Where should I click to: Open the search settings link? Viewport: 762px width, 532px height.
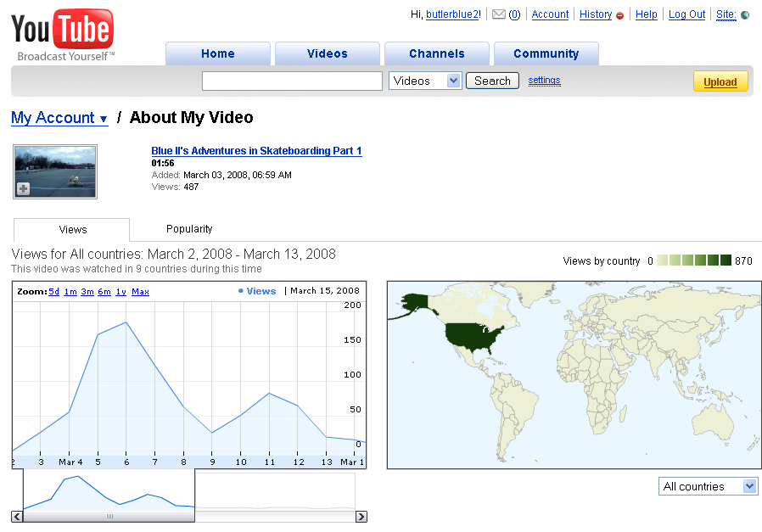pyautogui.click(x=544, y=80)
